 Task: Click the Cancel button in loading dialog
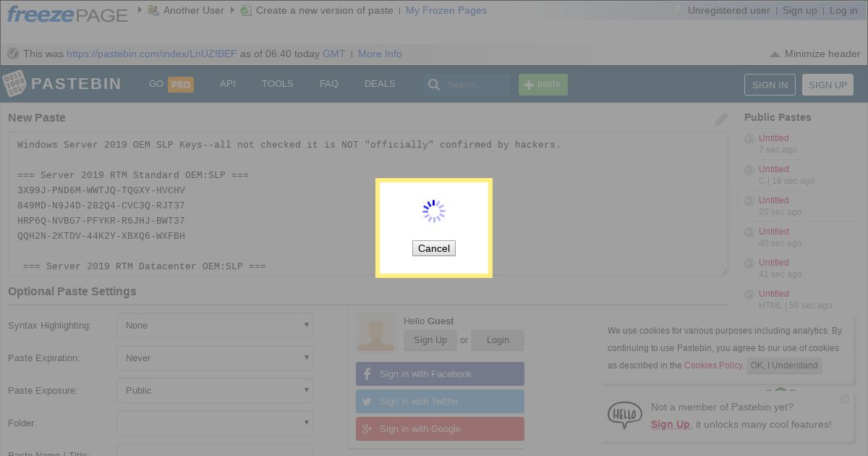(434, 248)
